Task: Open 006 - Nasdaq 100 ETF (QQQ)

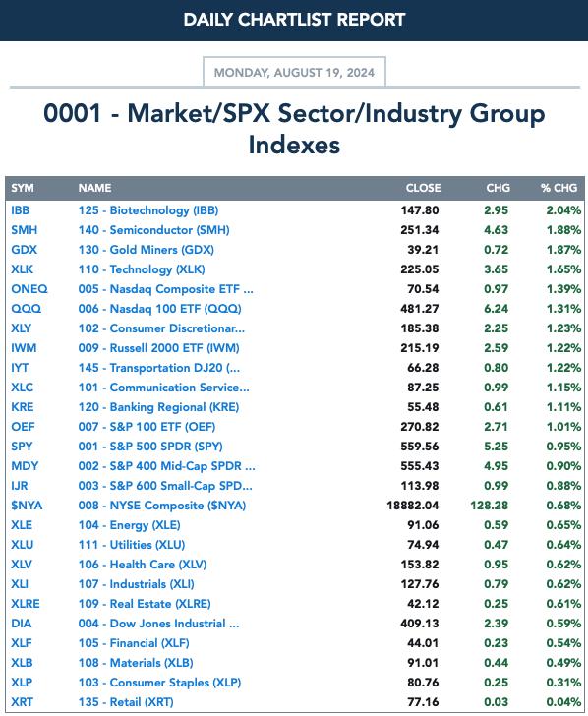Action: coord(159,309)
